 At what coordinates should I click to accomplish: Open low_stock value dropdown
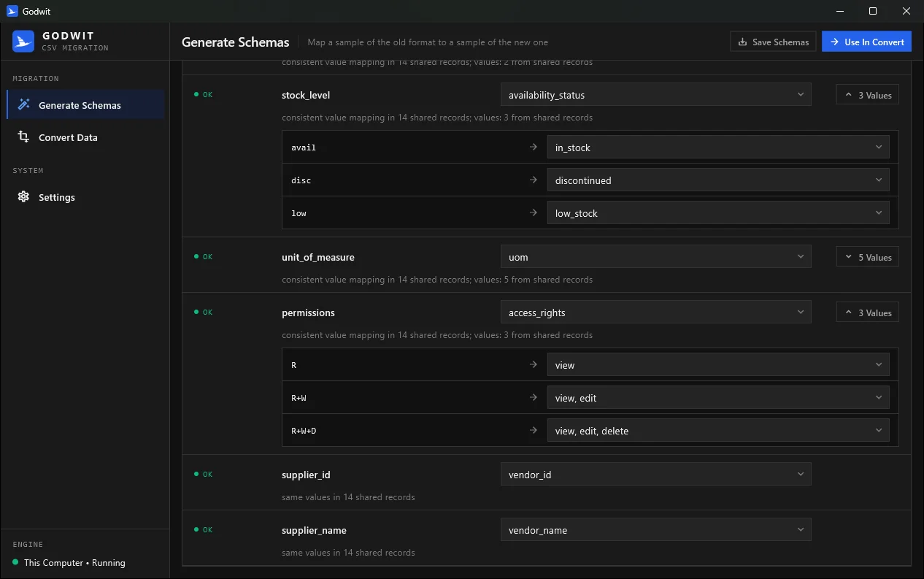tap(718, 213)
